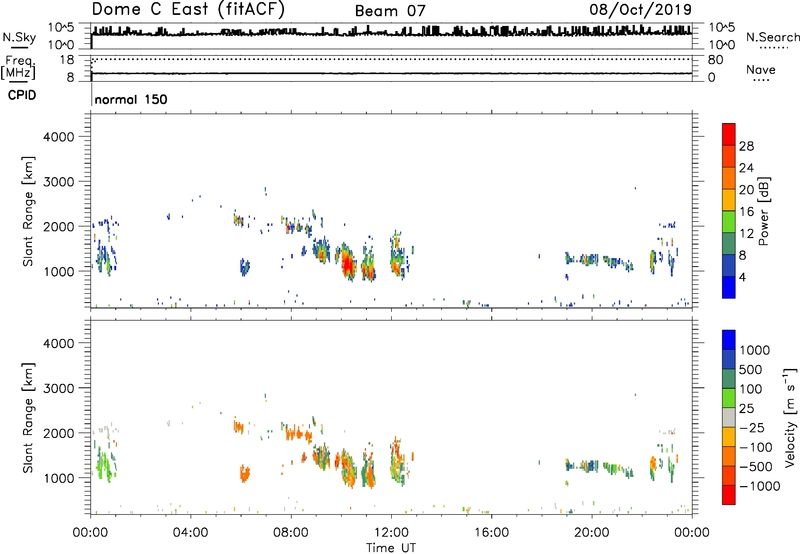Click the "24" label on Power colorbar
This screenshot has height=554, width=800.
[746, 168]
